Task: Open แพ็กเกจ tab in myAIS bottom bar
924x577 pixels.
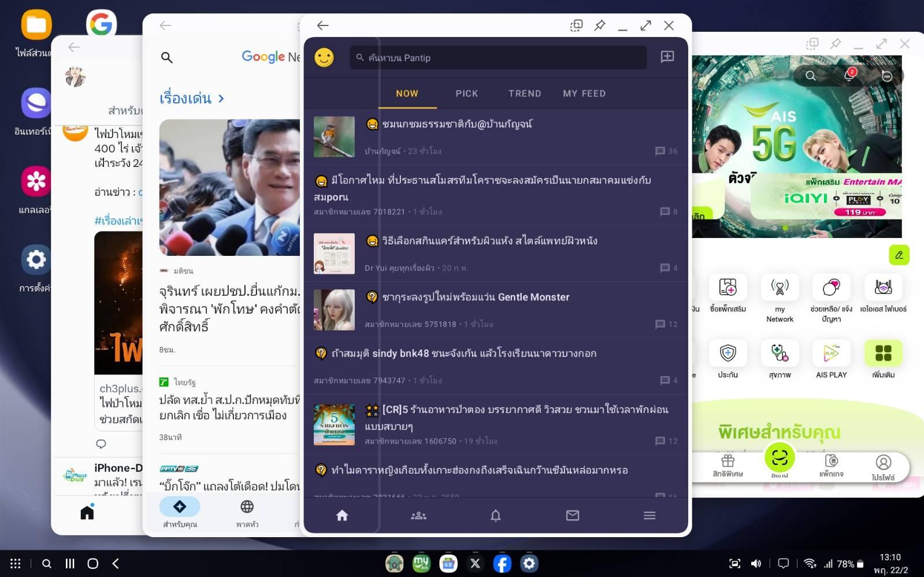Action: 831,466
